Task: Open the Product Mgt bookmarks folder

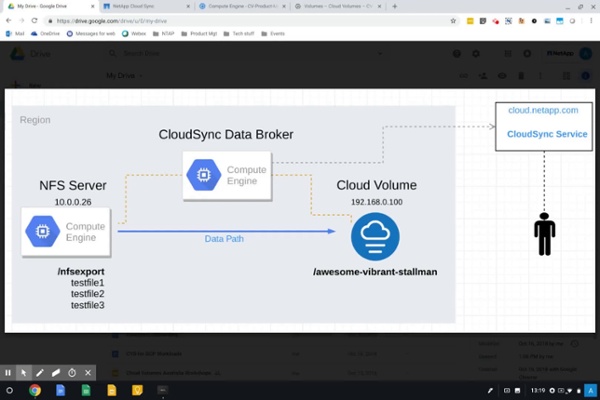Action: 199,34
